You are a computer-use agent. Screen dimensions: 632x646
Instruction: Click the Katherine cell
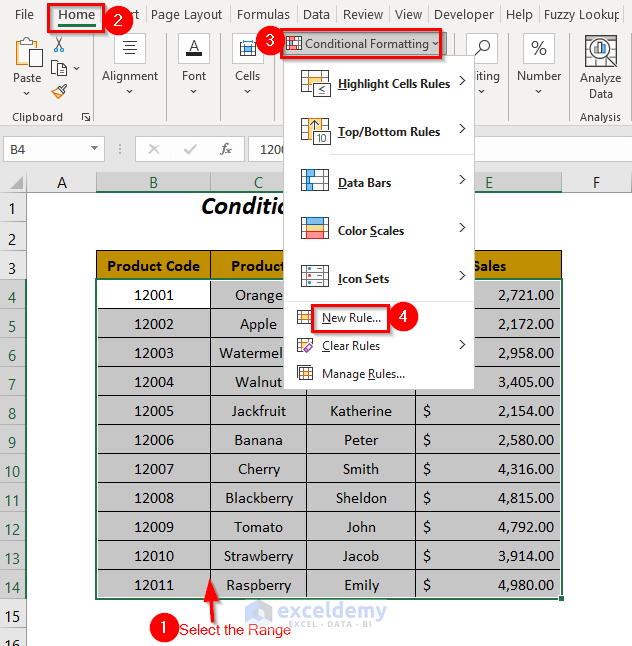[361, 411]
